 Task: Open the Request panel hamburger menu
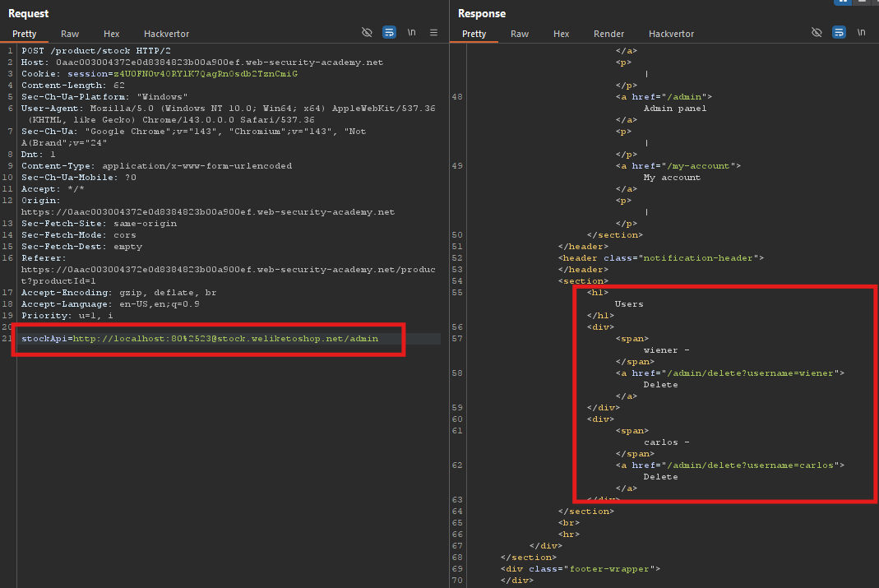pos(433,33)
